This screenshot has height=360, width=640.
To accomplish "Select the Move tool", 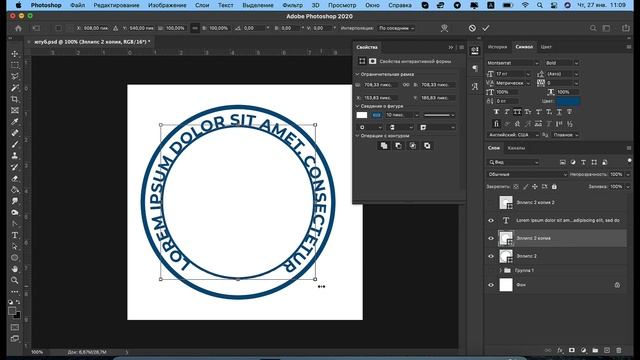I will coord(15,53).
